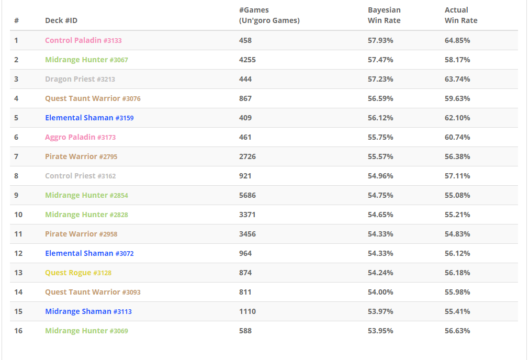This screenshot has width=529, height=360.
Task: Click the Actual Win Rate column header
Action: pos(461,15)
